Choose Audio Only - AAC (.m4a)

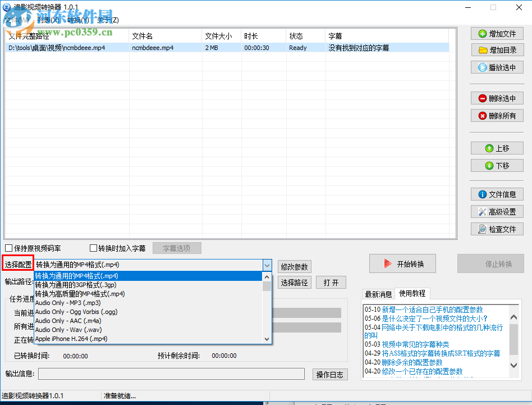[149, 321]
